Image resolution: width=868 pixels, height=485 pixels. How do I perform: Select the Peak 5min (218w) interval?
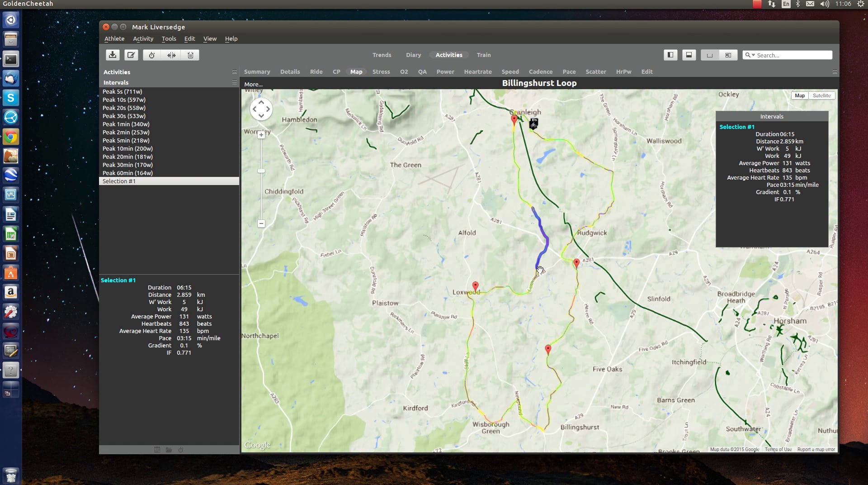point(169,140)
